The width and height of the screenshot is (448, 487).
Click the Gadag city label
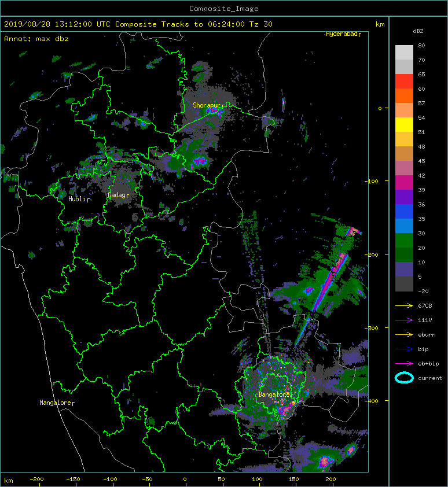(116, 195)
